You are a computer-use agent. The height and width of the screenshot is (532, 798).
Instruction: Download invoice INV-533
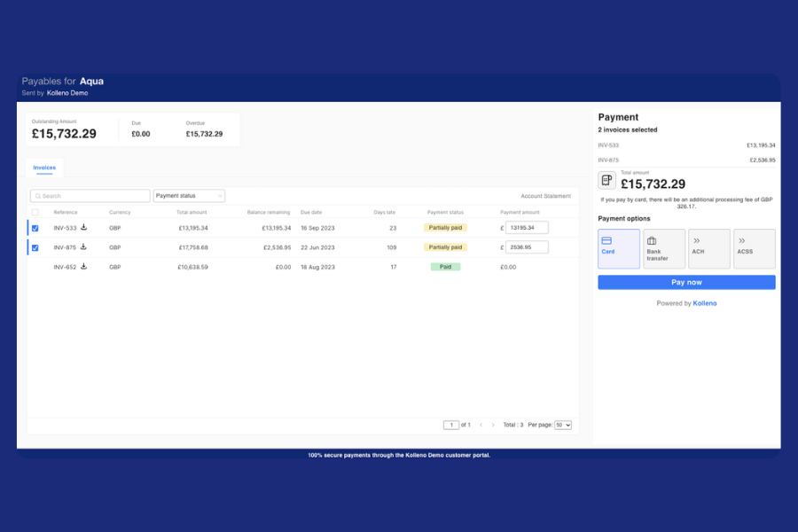83,227
